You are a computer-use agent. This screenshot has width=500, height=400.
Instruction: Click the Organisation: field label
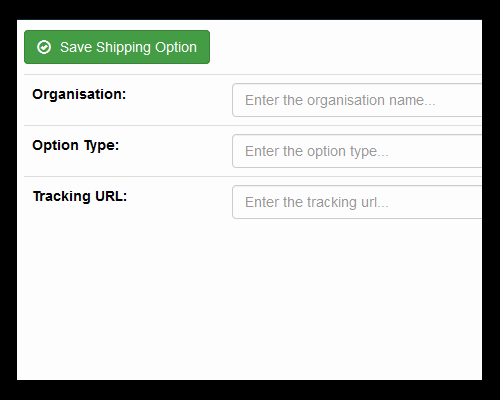[x=79, y=95]
